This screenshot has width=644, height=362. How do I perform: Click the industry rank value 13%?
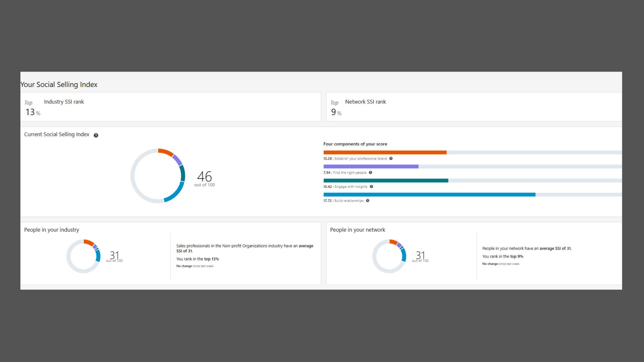[x=33, y=112]
